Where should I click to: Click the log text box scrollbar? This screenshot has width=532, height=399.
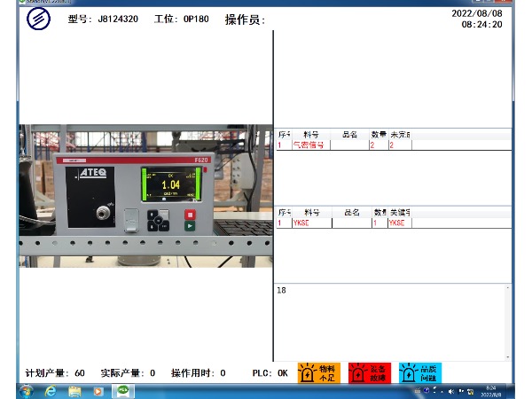click(508, 319)
